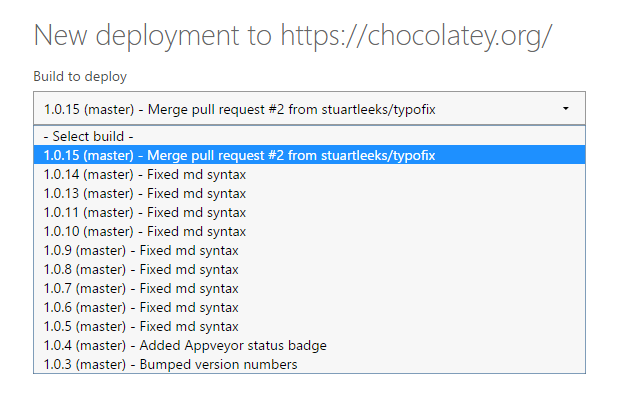Image resolution: width=631 pixels, height=402 pixels.
Task: Select build 1.0.14 (master) Fixed md syntax
Action: (145, 174)
